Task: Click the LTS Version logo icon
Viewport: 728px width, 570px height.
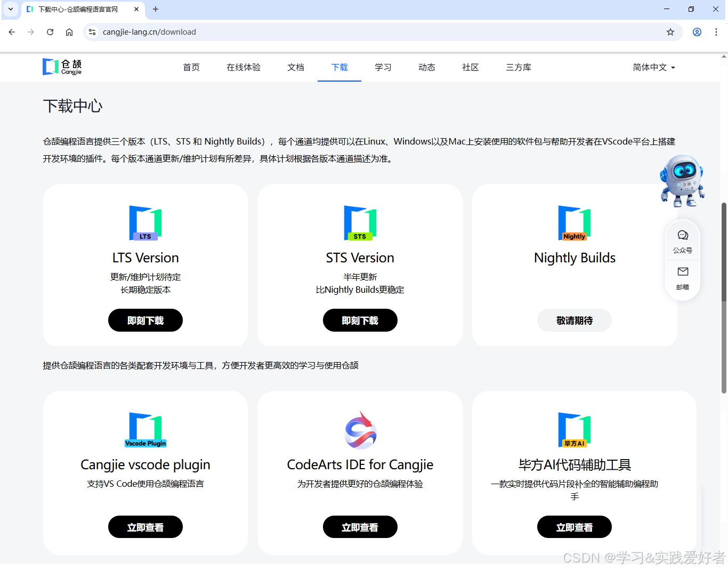Action: pos(145,223)
